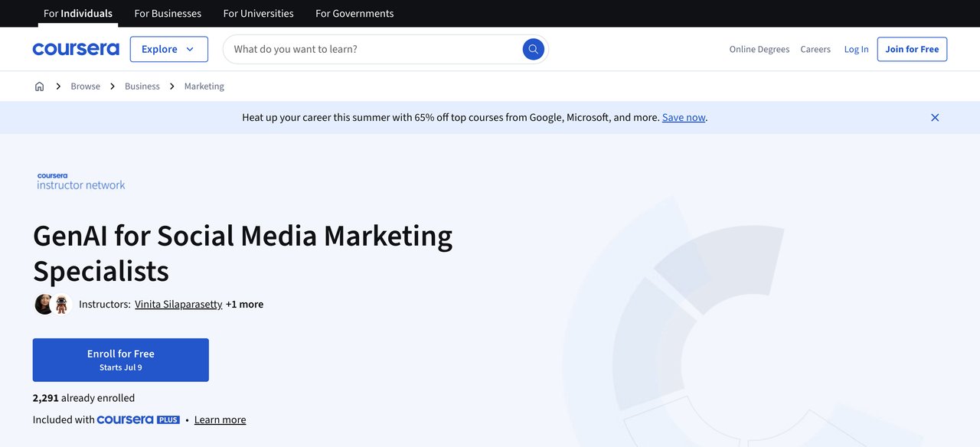Expand the breadcrumb chevron after Browse
The width and height of the screenshot is (980, 447).
coord(112,86)
